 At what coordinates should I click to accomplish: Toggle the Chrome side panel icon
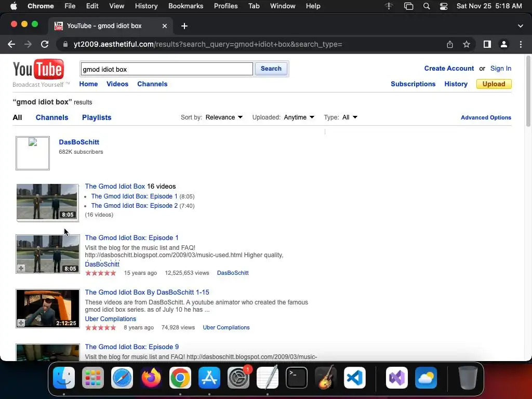coord(487,45)
